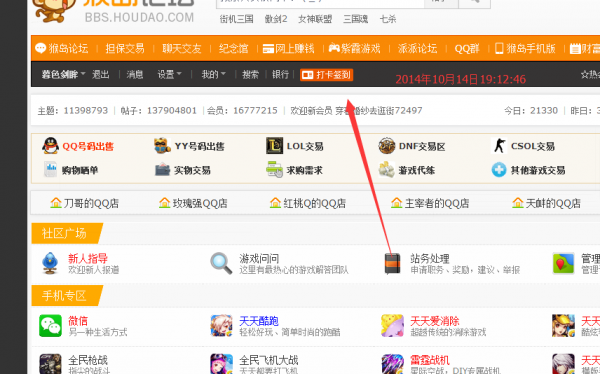600x374 pixels.
Task: Open the 派派论坛 nav item
Action: click(417, 49)
